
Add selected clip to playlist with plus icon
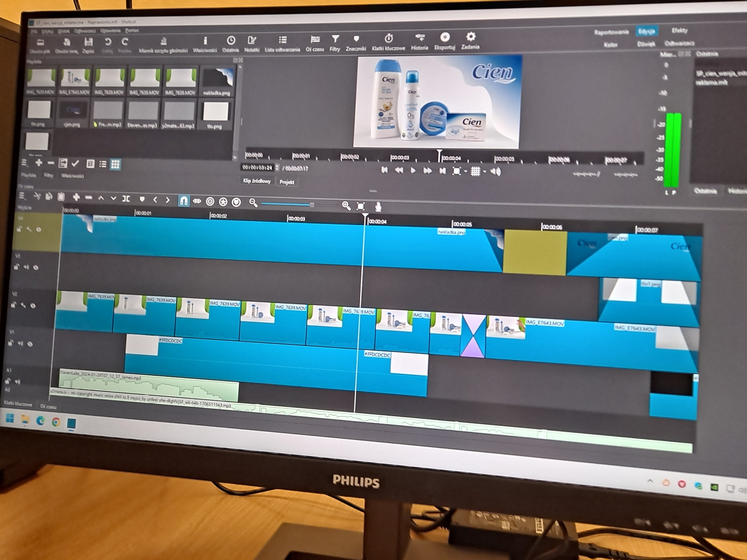(x=39, y=163)
